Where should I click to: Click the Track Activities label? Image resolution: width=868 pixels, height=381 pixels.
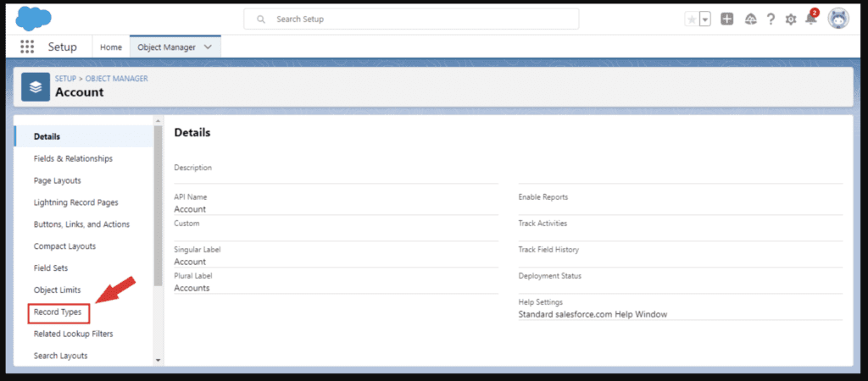[542, 224]
